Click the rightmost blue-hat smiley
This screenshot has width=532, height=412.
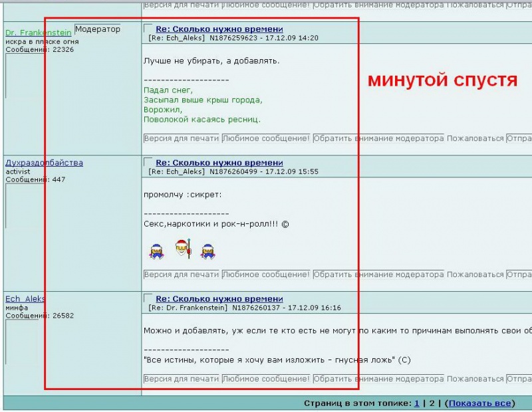coord(207,251)
